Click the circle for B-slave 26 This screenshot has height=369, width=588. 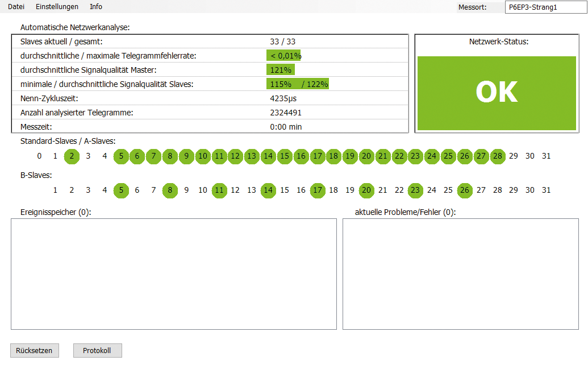click(x=465, y=190)
